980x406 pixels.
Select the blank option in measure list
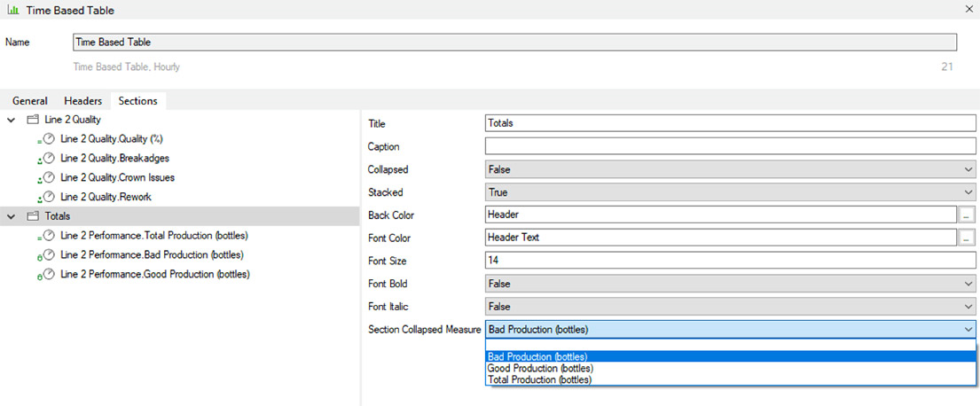[730, 346]
